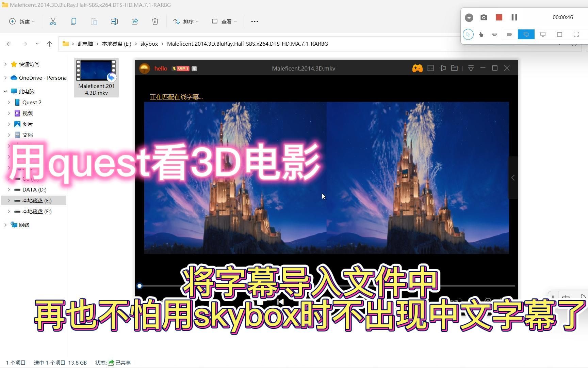Click the speaker/audio icon in player titlebar
Image resolution: width=588 pixels, height=368 pixels.
pos(442,68)
